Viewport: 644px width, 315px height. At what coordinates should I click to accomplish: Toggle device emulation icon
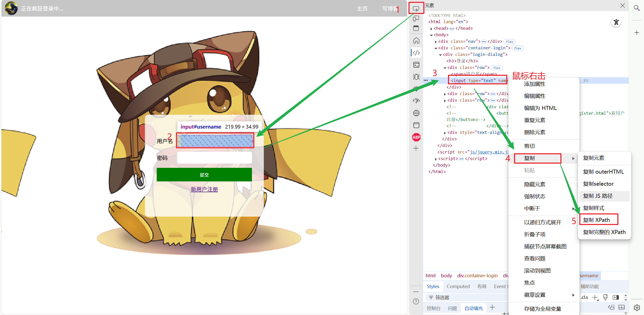tap(416, 19)
